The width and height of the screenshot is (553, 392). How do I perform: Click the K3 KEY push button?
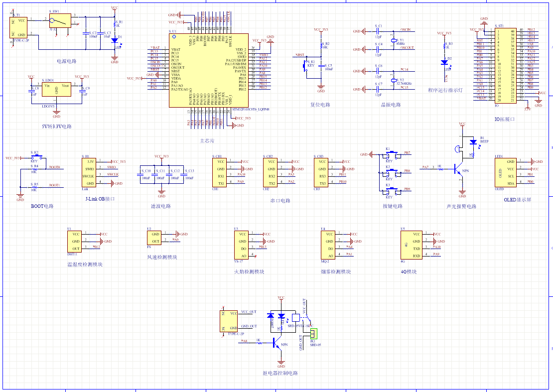[392, 191]
